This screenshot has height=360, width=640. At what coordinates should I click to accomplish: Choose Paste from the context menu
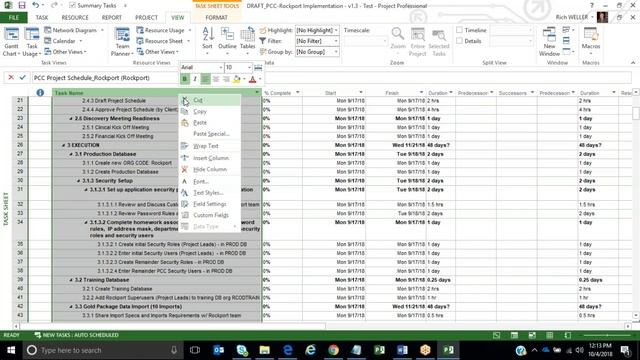[209, 122]
